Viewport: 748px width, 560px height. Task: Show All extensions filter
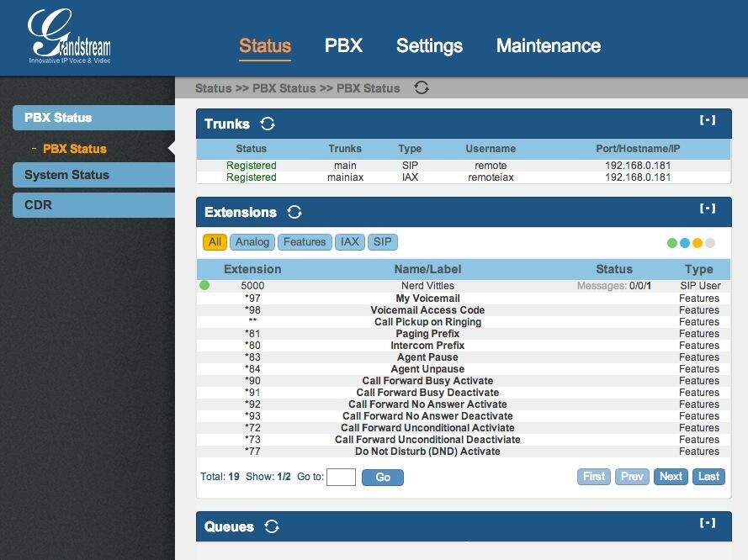pyautogui.click(x=215, y=241)
